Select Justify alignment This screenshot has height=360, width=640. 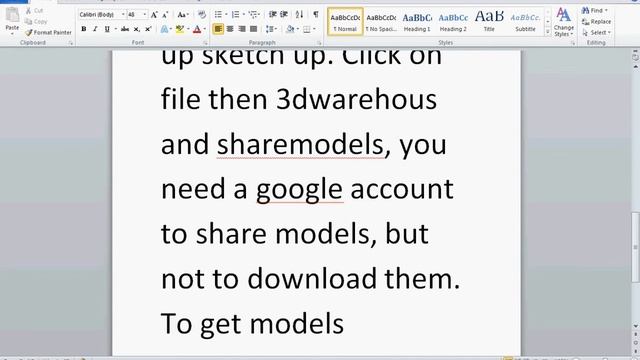click(253, 29)
